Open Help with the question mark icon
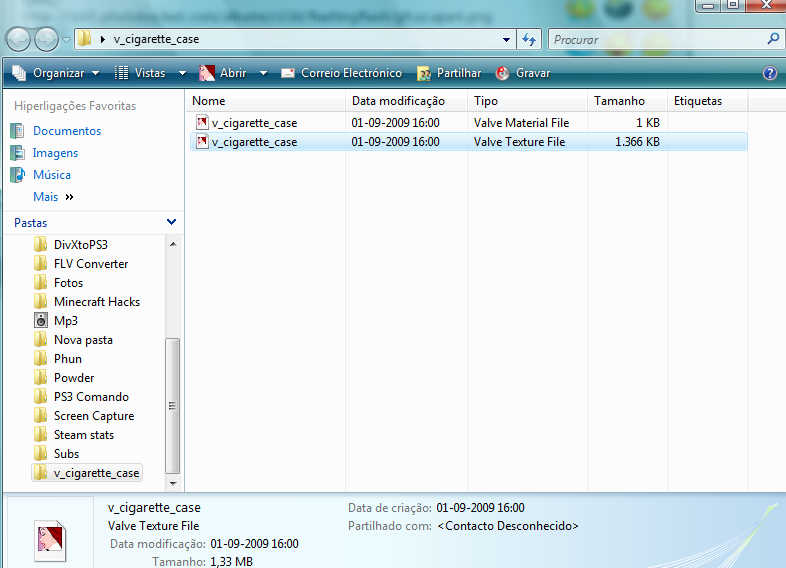 click(769, 73)
